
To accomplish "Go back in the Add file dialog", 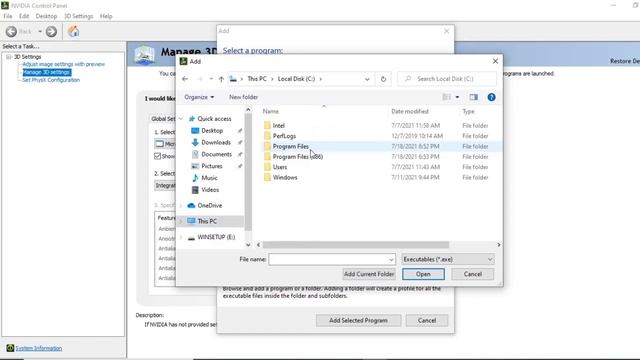I will point(185,79).
